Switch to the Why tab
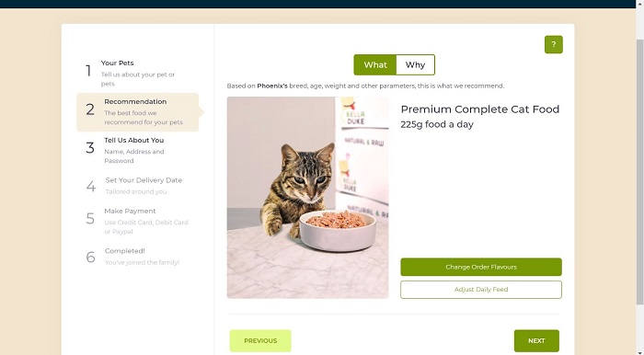 coord(415,65)
